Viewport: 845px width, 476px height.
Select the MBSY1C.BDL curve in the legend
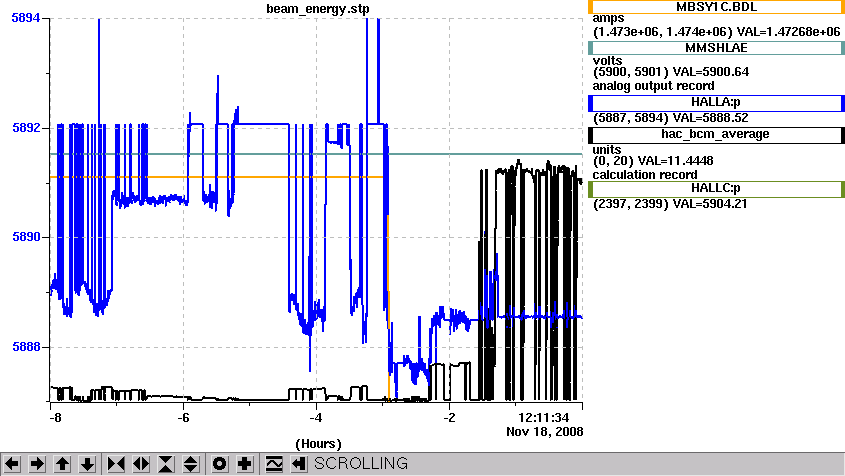716,7
